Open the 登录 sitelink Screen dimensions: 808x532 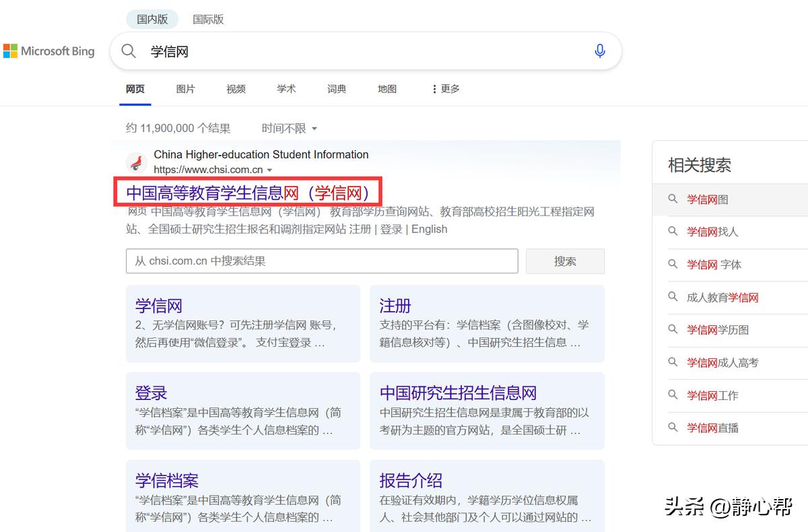151,393
